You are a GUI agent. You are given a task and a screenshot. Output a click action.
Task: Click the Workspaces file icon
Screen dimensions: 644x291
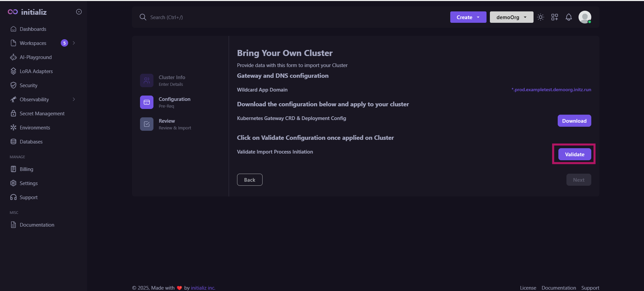13,43
